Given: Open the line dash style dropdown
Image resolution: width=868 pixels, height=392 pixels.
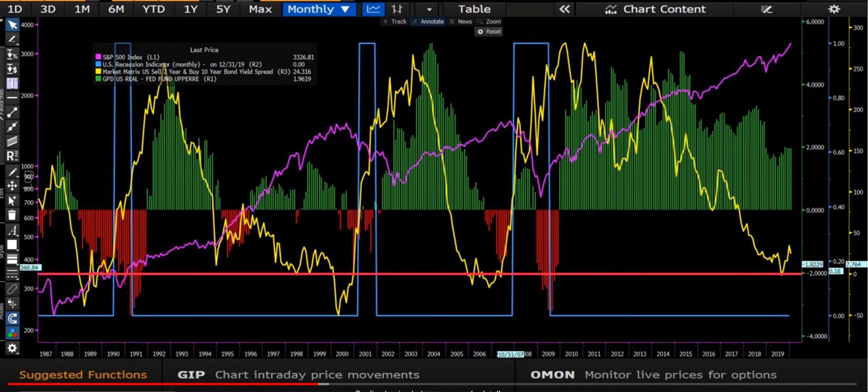Looking at the screenshot, I should pyautogui.click(x=12, y=274).
